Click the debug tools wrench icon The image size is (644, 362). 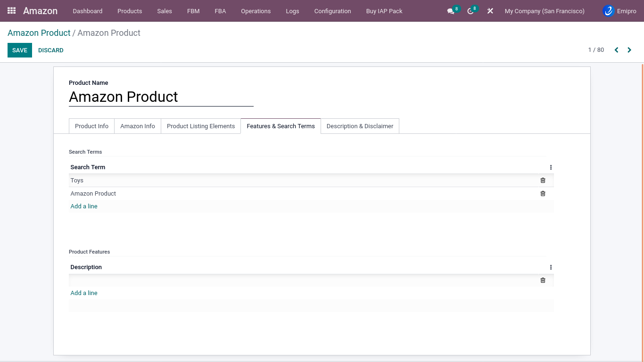pyautogui.click(x=490, y=11)
